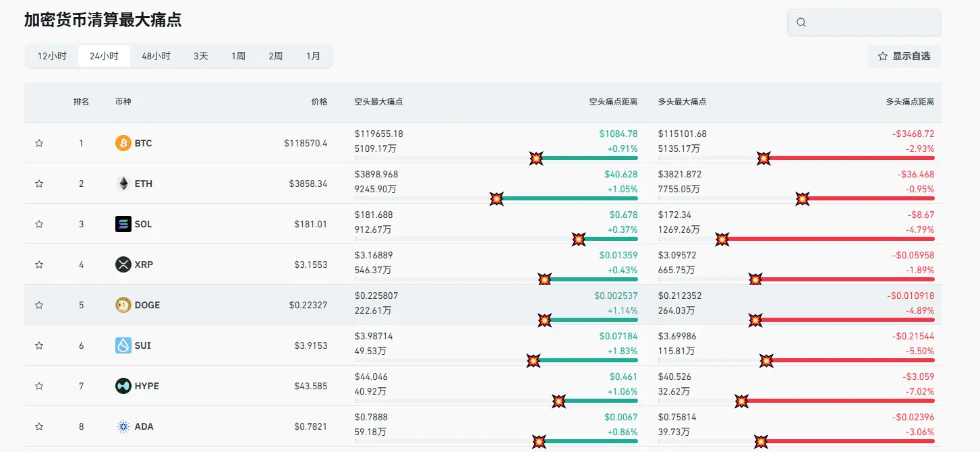The height and width of the screenshot is (452, 980).
Task: Mark HYPE as favorite via star
Action: (x=39, y=386)
